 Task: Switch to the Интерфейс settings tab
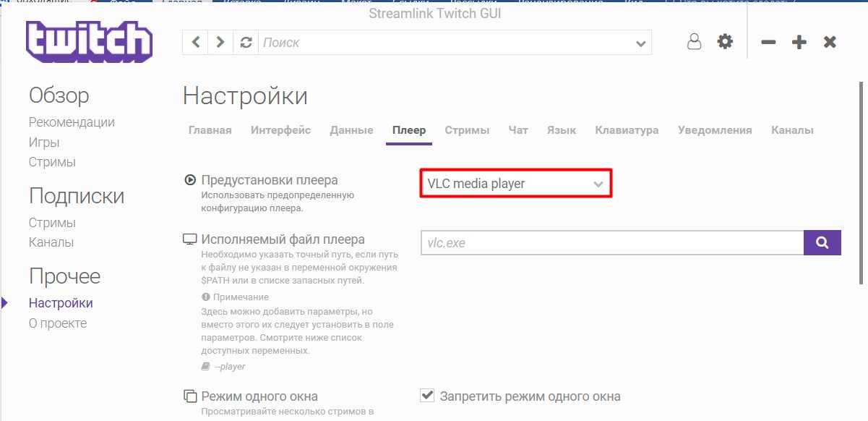coord(280,130)
